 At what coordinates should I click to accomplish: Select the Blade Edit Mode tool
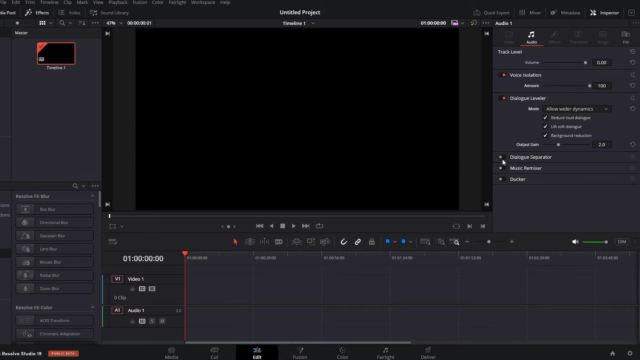tap(278, 242)
